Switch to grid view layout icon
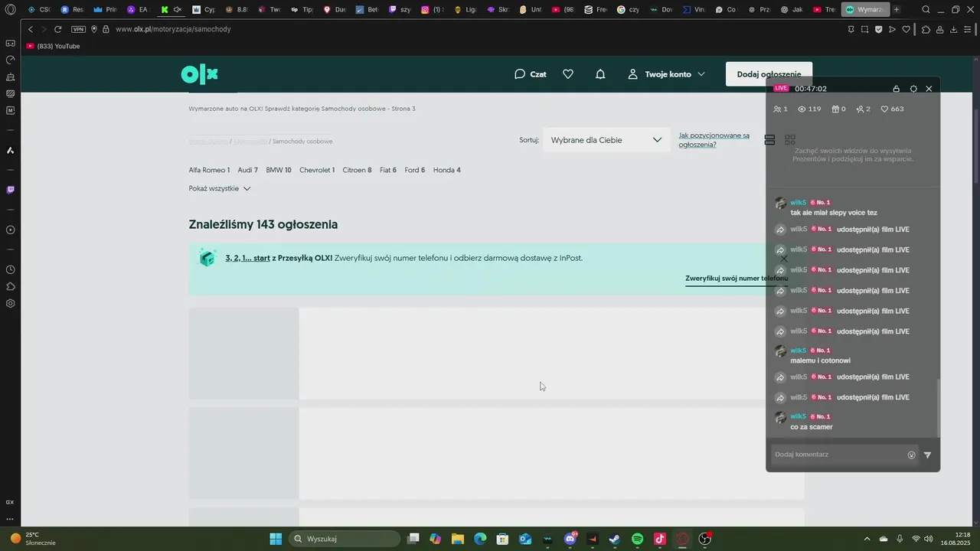Screen dimensions: 980x551 click(x=790, y=140)
